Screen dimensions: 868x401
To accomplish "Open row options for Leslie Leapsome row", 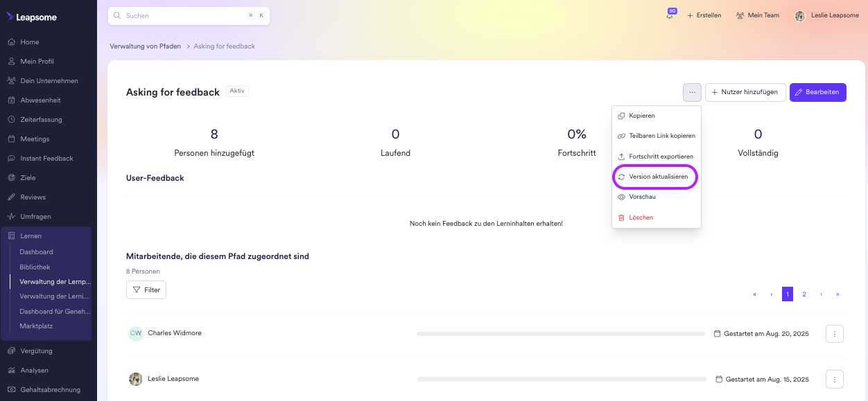I will point(834,380).
